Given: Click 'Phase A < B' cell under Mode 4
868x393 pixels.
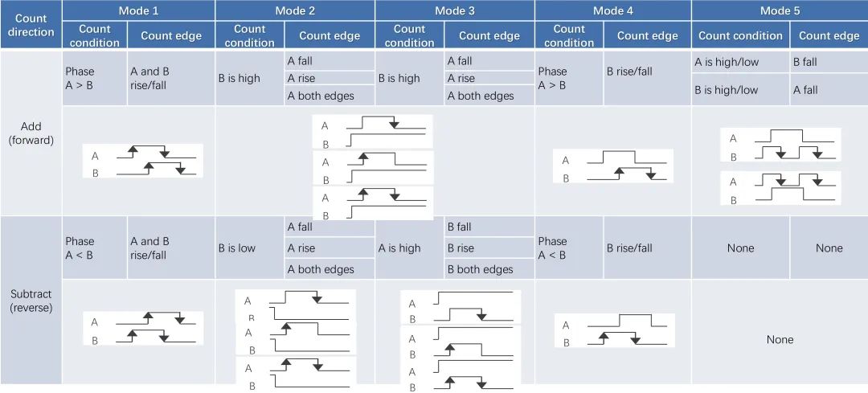Looking at the screenshot, I should 569,248.
